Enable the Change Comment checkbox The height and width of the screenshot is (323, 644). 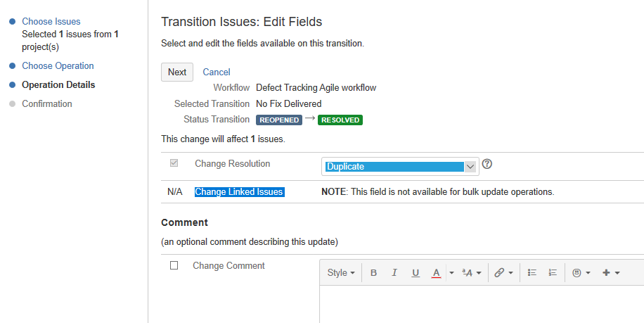[174, 265]
